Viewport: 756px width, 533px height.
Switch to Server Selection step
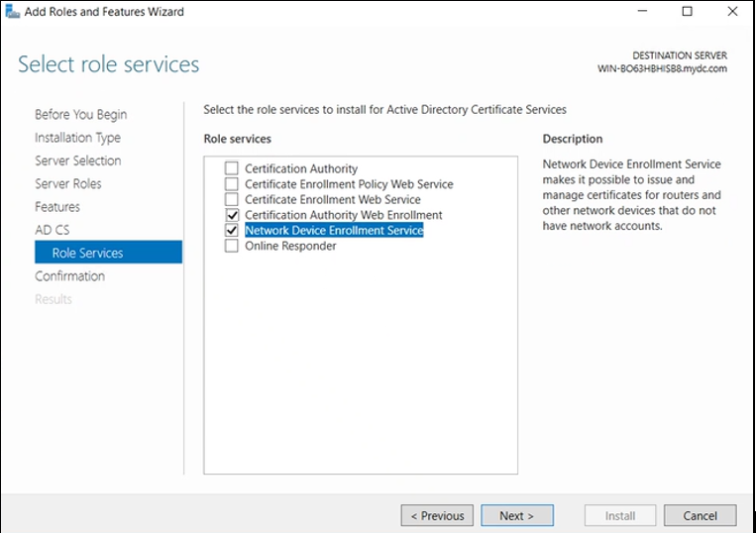(x=77, y=160)
